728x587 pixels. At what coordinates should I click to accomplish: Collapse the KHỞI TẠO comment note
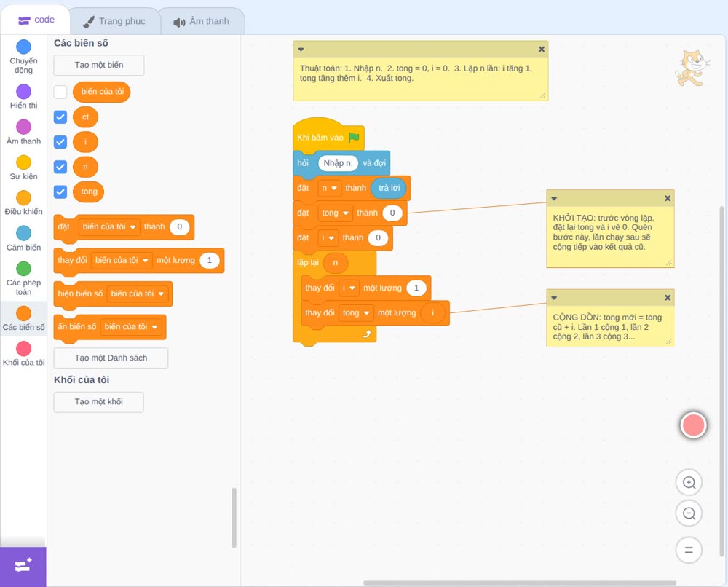coord(554,198)
